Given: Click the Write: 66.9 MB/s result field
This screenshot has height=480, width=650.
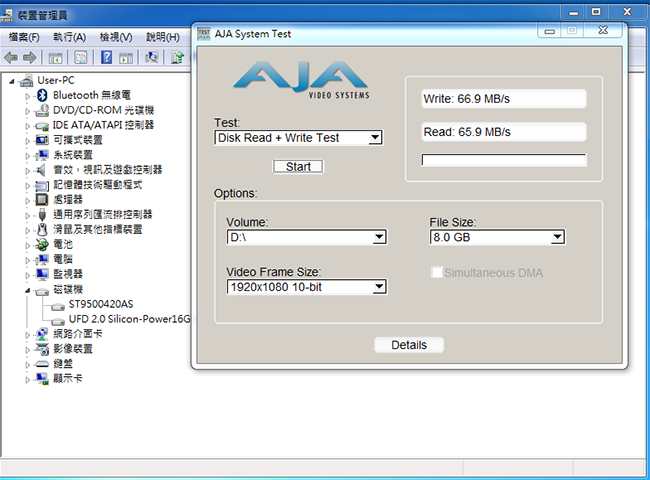Looking at the screenshot, I should [504, 99].
